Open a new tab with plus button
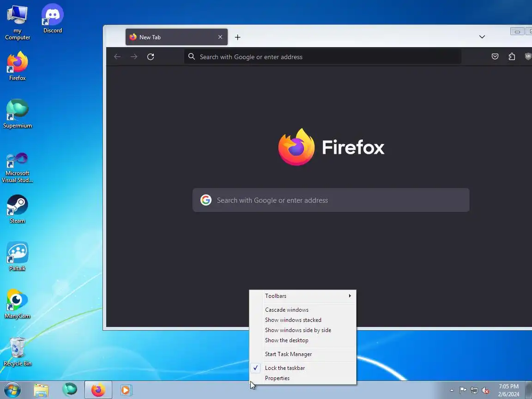532x399 pixels. point(237,37)
